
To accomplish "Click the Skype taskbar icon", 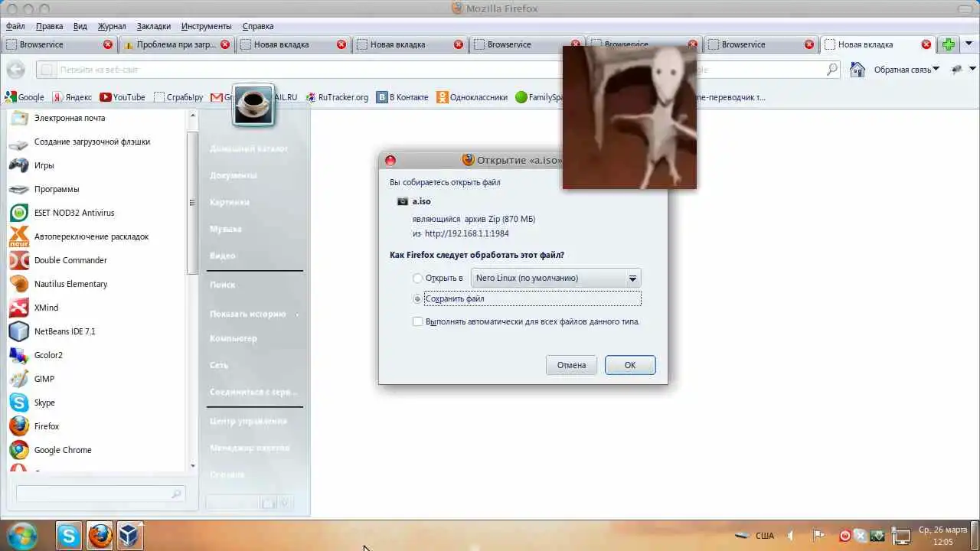I will point(68,536).
